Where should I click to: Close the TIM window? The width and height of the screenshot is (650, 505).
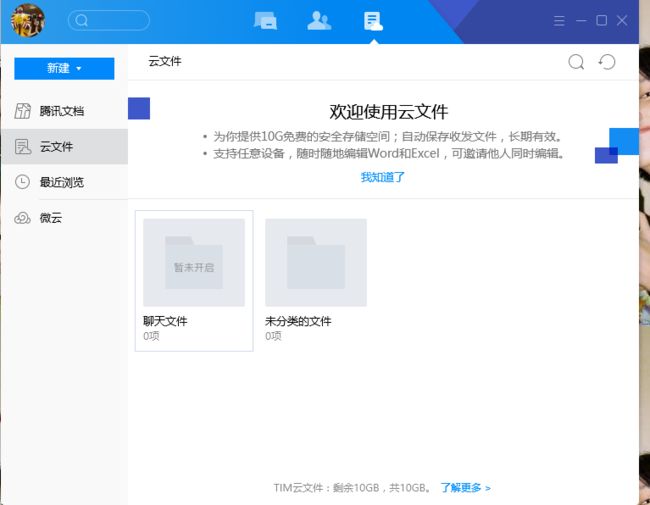point(622,20)
